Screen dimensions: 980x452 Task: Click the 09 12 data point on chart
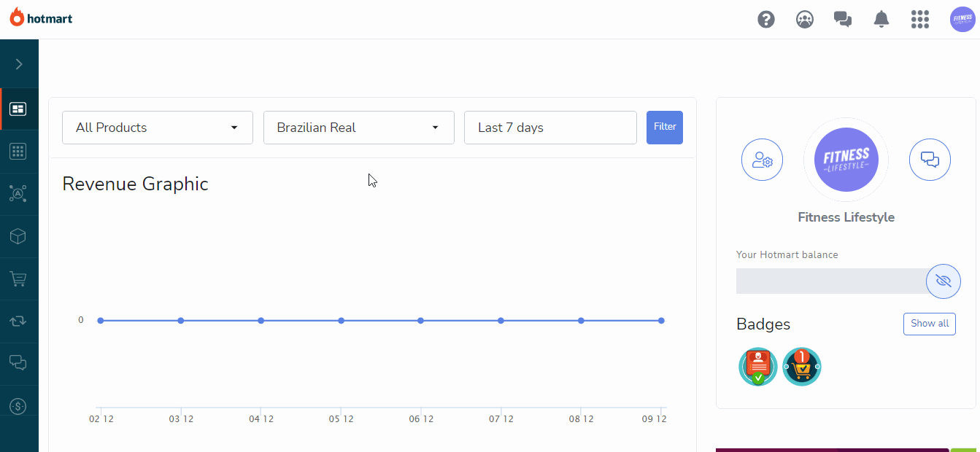pyautogui.click(x=661, y=321)
